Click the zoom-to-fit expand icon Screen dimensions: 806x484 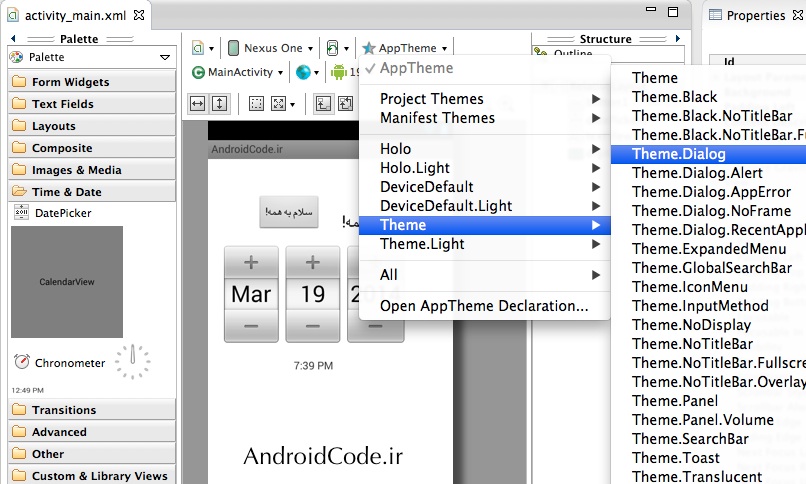click(x=279, y=103)
